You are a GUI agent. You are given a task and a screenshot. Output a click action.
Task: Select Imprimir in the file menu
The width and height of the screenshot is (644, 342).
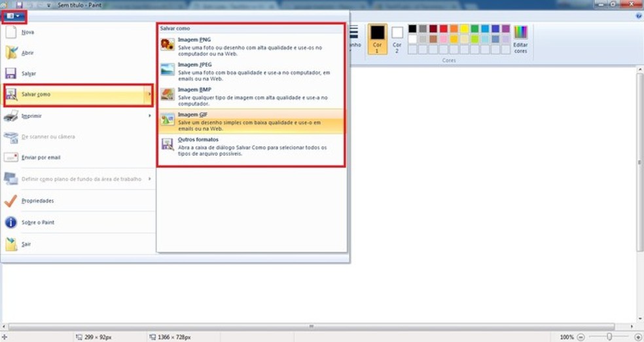78,116
